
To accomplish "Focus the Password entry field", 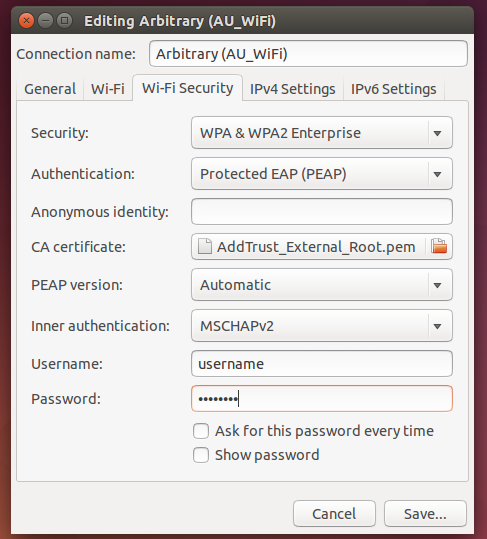I will pyautogui.click(x=322, y=399).
